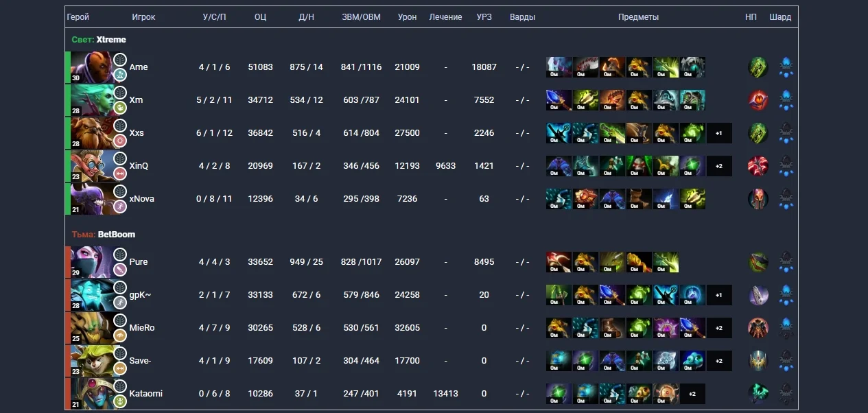Screen dimensions: 868x413
Task: Click gpK~'s shard icon
Action: pos(786,295)
